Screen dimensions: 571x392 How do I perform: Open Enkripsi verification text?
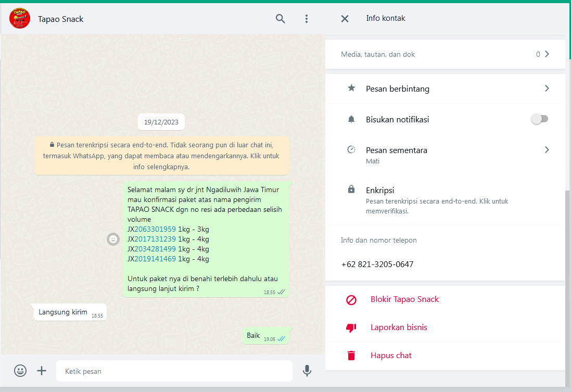tap(437, 206)
